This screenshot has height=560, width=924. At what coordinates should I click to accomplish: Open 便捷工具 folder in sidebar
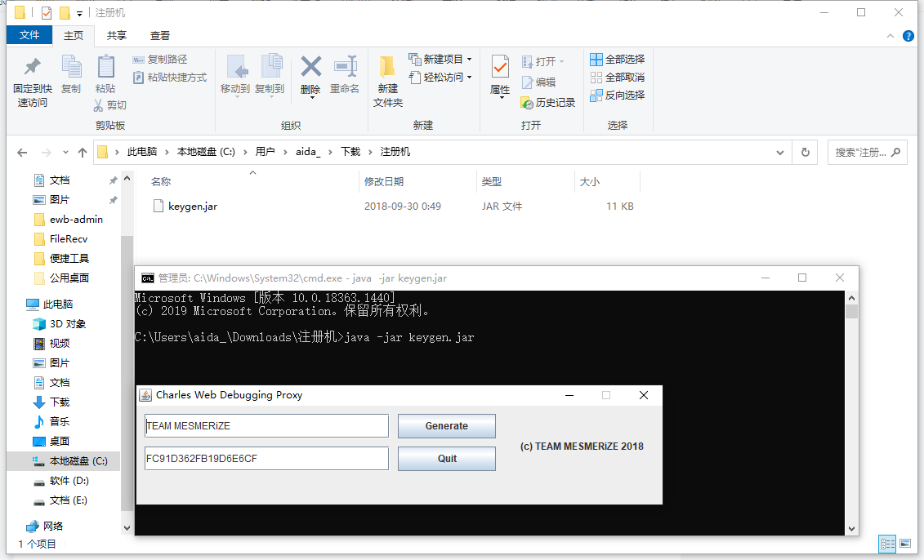coord(62,258)
